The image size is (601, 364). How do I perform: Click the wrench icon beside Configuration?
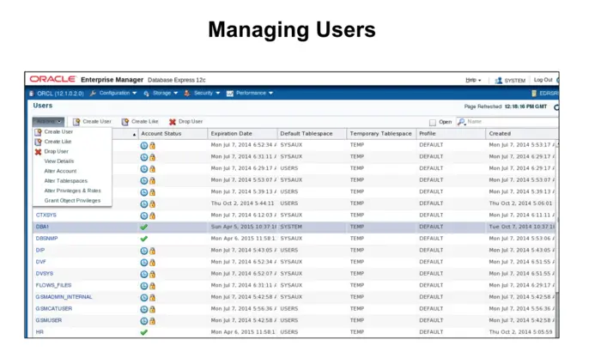(93, 93)
